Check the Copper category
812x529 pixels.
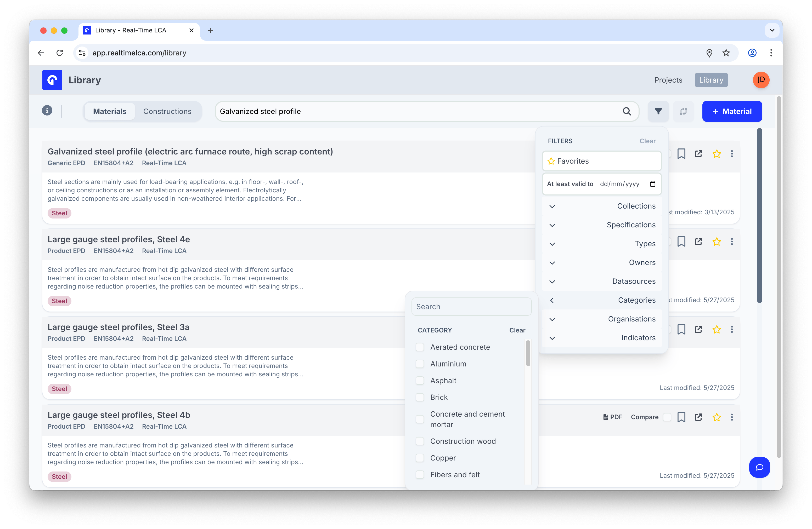(x=420, y=458)
